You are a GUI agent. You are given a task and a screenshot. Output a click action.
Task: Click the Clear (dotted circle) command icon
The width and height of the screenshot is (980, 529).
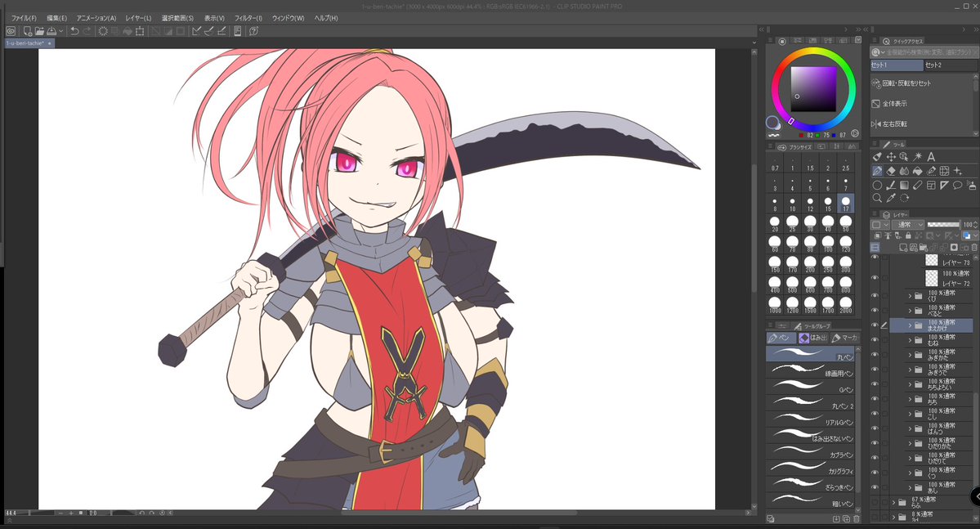103,30
